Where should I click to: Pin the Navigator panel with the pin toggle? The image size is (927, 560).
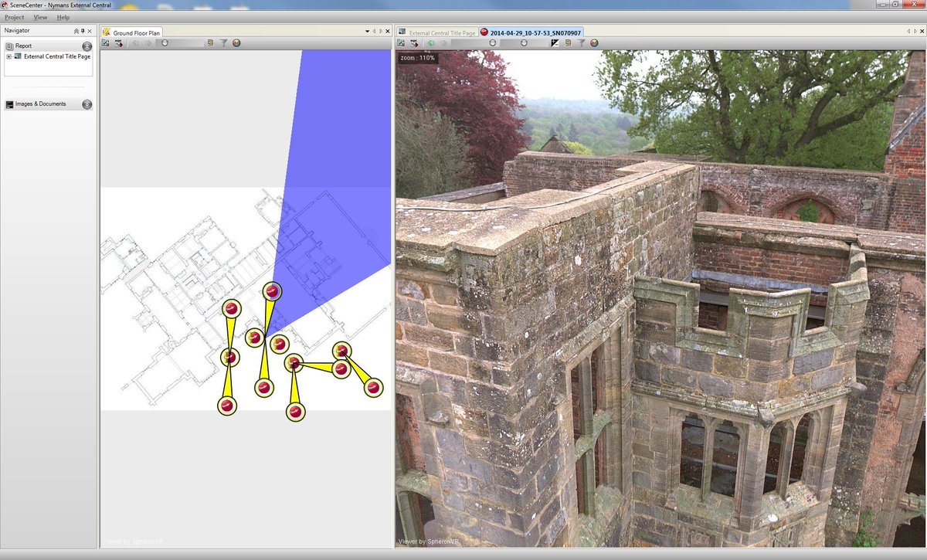[83, 31]
